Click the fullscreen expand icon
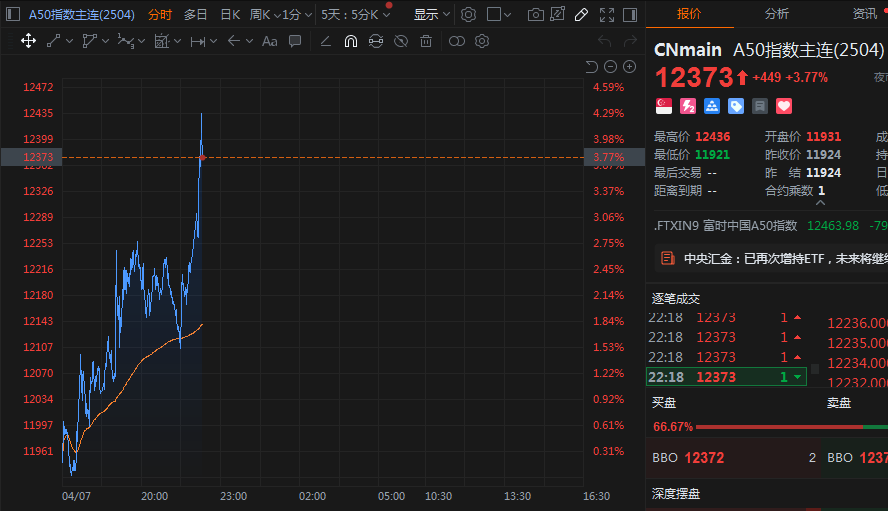Viewport: 888px width, 511px height. 607,15
